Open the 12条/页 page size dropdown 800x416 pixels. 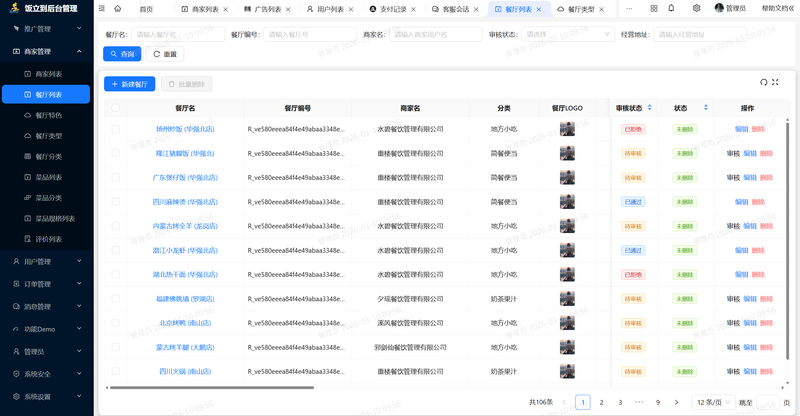711,402
